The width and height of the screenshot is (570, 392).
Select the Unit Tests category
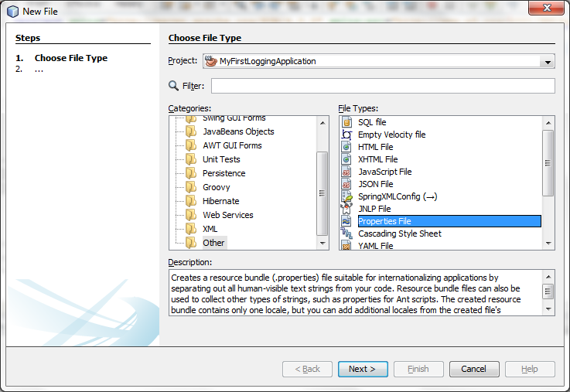(x=221, y=159)
